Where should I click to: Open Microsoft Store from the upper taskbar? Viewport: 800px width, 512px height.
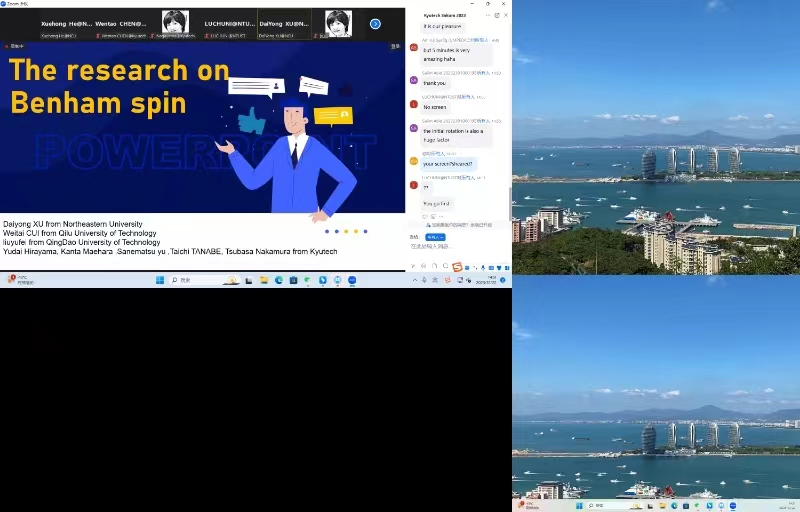click(293, 280)
